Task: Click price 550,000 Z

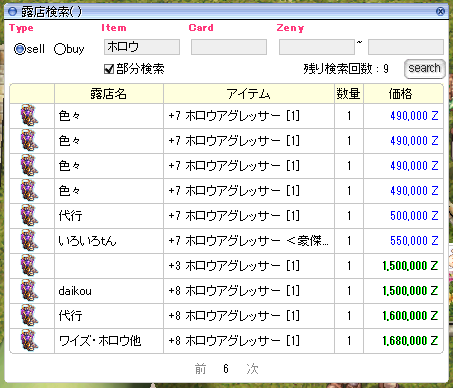Action: point(414,241)
